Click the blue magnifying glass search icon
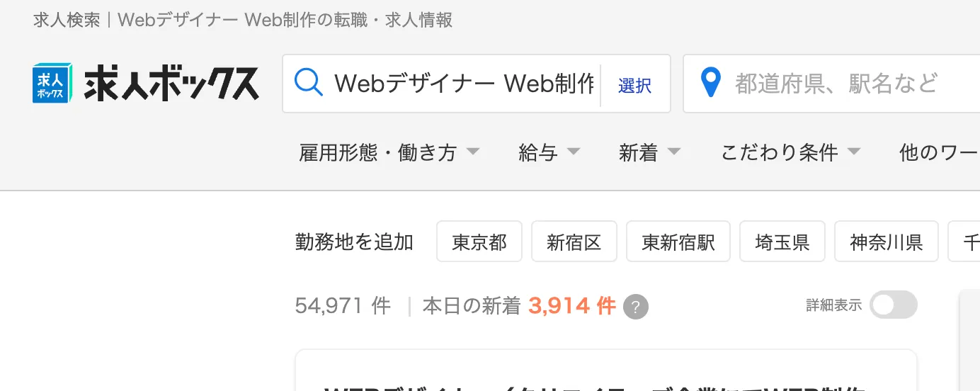 coord(308,83)
